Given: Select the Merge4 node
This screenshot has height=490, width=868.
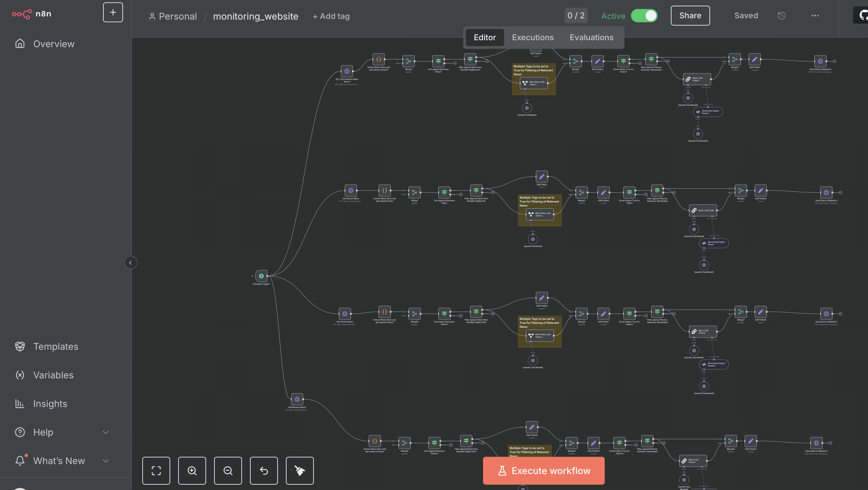Looking at the screenshot, I should (x=735, y=59).
